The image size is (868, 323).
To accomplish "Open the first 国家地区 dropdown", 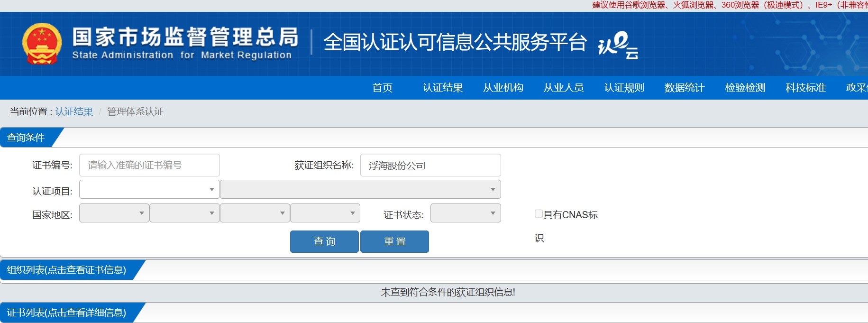I will tap(114, 213).
